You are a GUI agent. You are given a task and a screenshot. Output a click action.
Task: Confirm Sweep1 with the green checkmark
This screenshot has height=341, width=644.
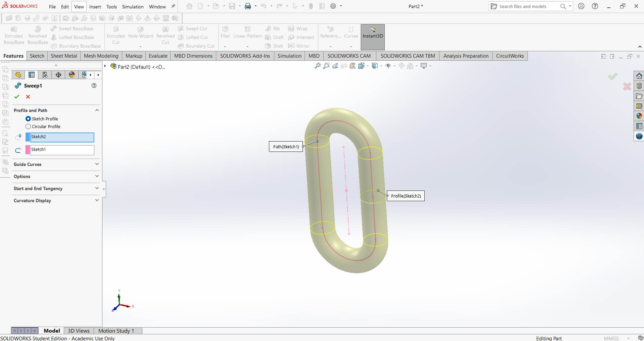click(x=17, y=97)
